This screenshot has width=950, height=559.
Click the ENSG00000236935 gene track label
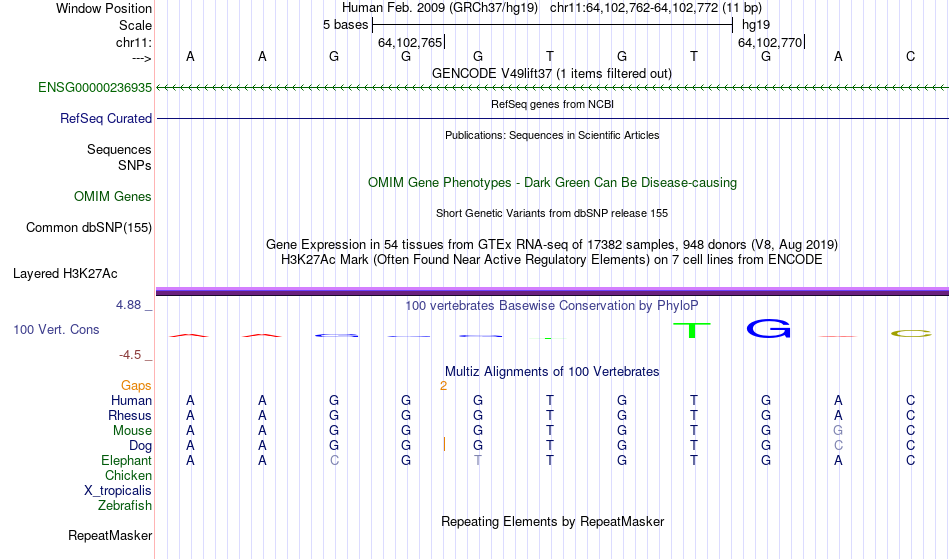pyautogui.click(x=95, y=88)
